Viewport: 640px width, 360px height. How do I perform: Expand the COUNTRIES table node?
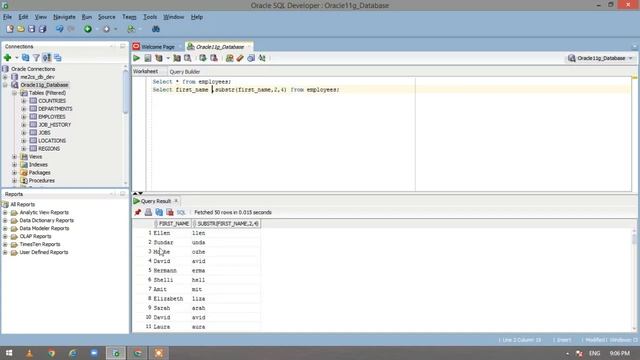click(24, 101)
